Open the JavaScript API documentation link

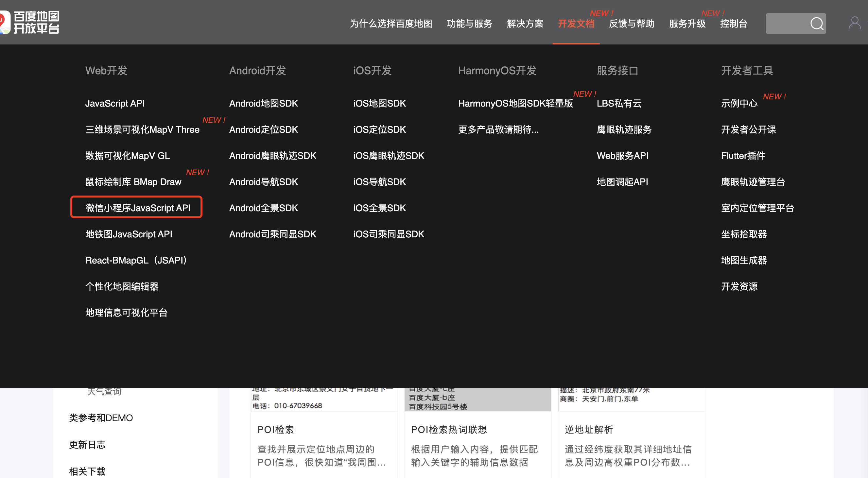tap(115, 103)
